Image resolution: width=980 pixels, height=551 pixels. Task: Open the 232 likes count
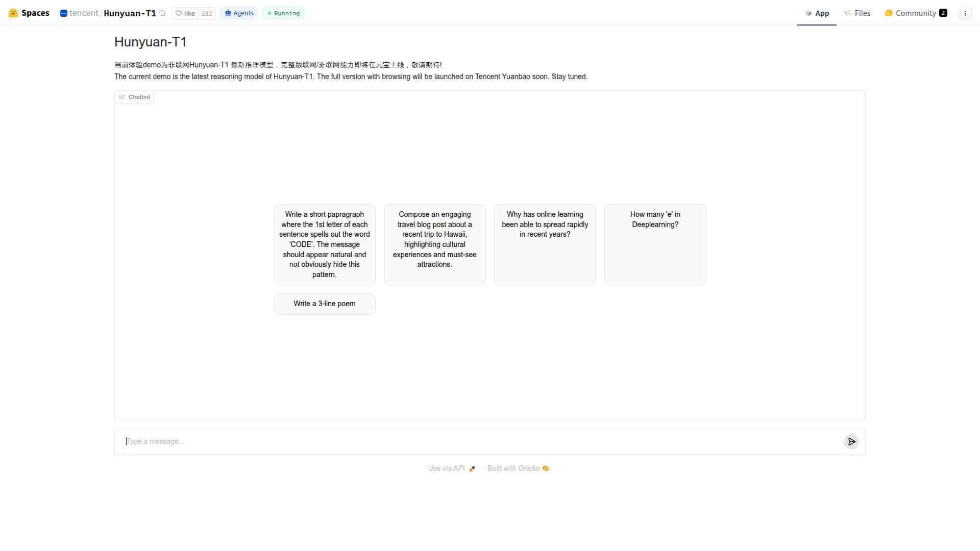207,13
